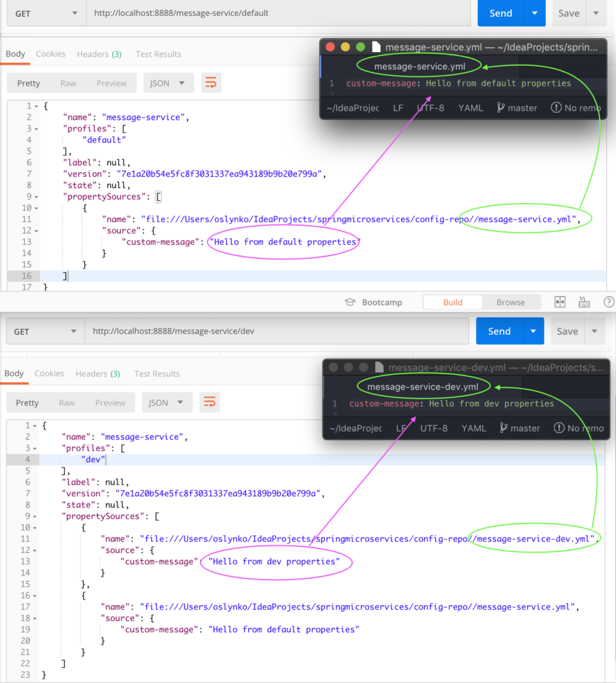This screenshot has width=616, height=683.
Task: Click the two-pane layout icon
Action: pos(561,302)
